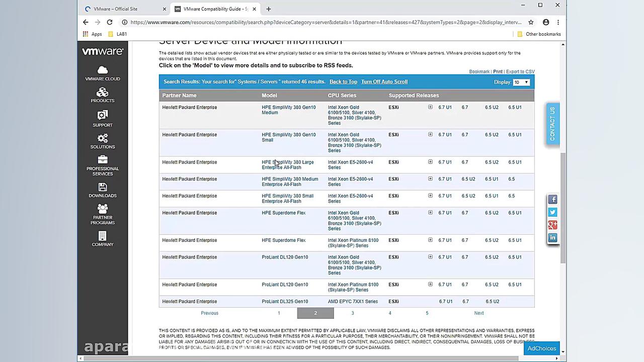644x362 pixels.
Task: Share the page via the Facebook icon
Action: point(552,199)
